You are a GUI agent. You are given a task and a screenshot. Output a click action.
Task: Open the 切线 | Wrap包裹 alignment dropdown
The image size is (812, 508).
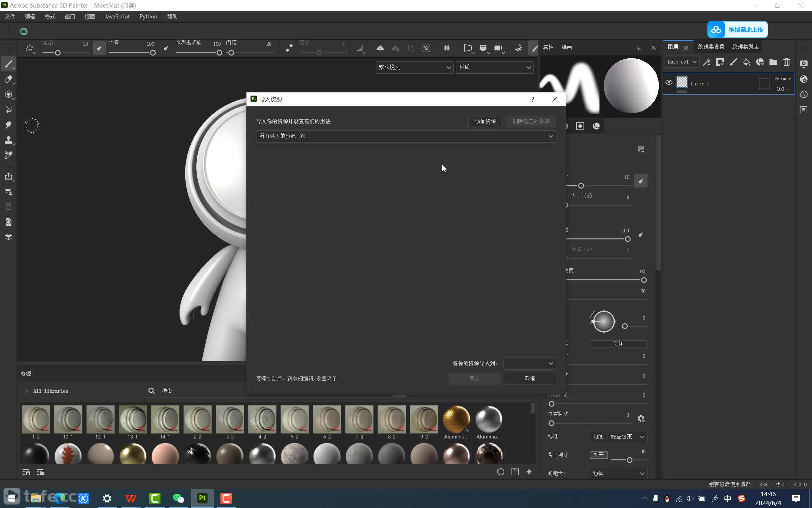(x=618, y=437)
